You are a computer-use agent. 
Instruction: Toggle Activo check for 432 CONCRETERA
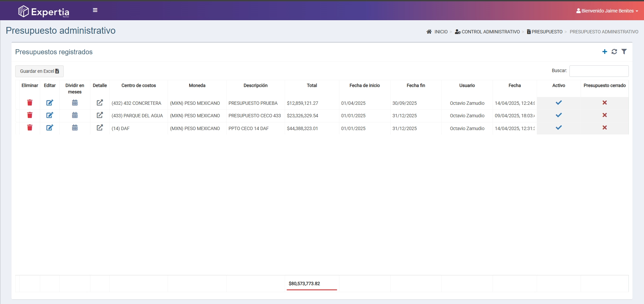click(559, 103)
